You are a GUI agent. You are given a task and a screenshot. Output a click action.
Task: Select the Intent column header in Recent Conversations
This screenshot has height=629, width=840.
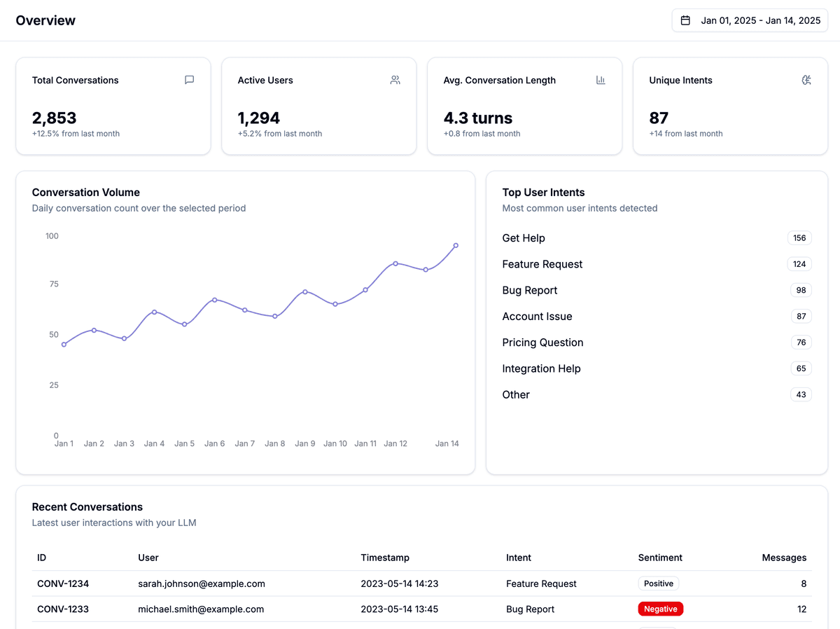click(x=519, y=558)
